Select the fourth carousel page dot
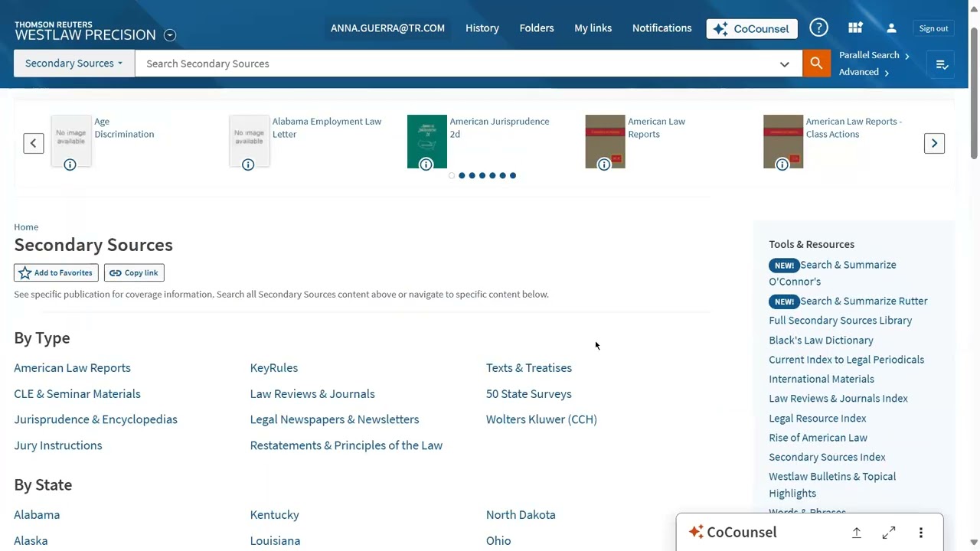Viewport: 980px width, 551px height. pyautogui.click(x=482, y=175)
